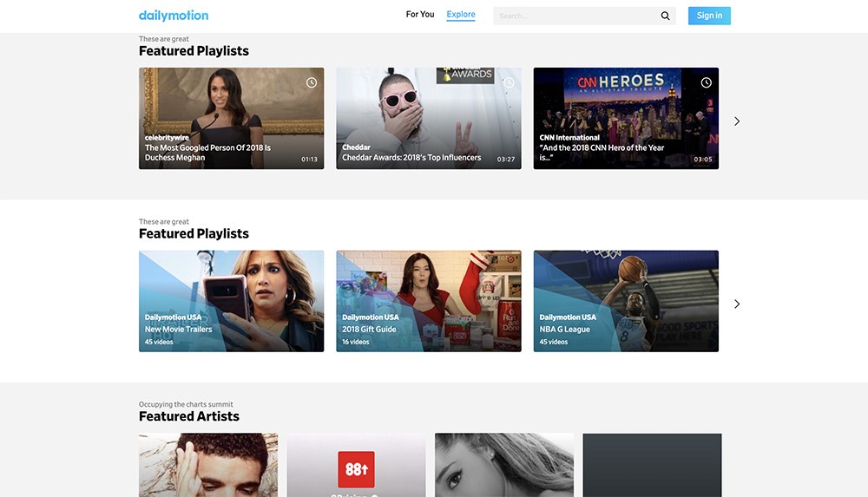
Task: Click the search magnifier icon
Action: pyautogui.click(x=665, y=16)
